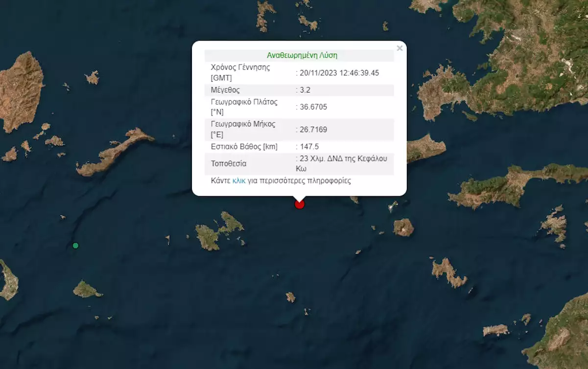Screen dimensions: 588x369
Task: Click the 'Τοποθεσία' row label
Action: click(229, 163)
